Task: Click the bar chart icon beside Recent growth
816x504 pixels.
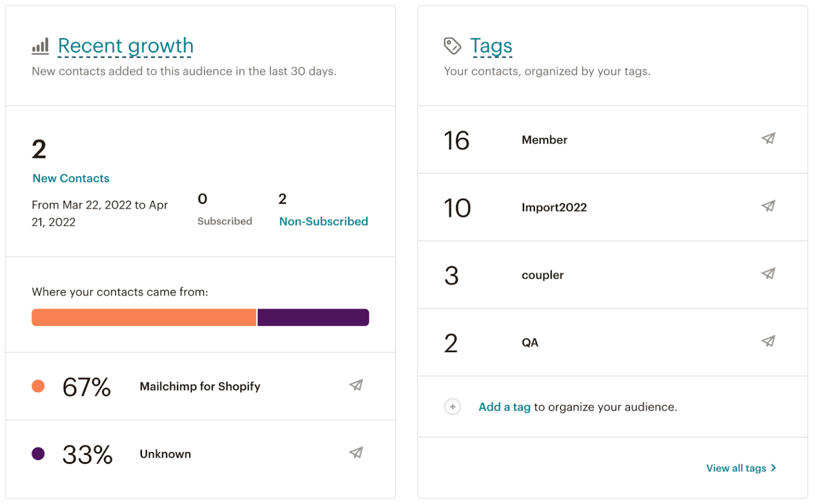Action: click(39, 46)
